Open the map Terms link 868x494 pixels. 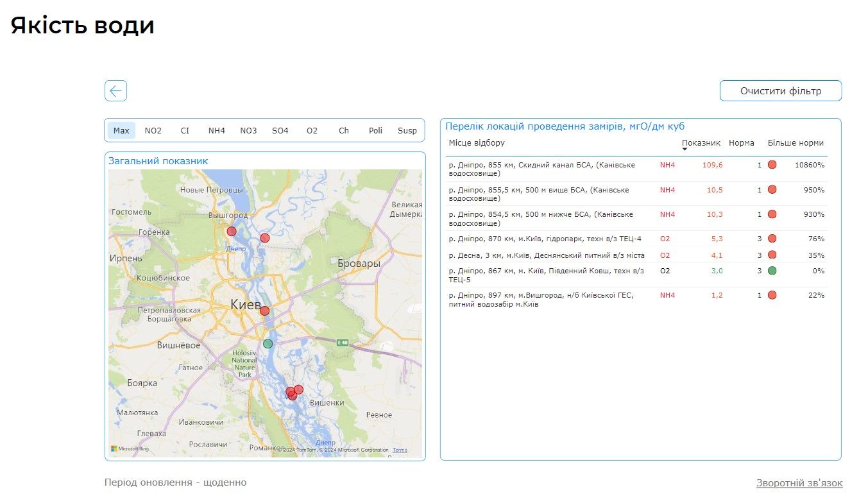[x=400, y=450]
